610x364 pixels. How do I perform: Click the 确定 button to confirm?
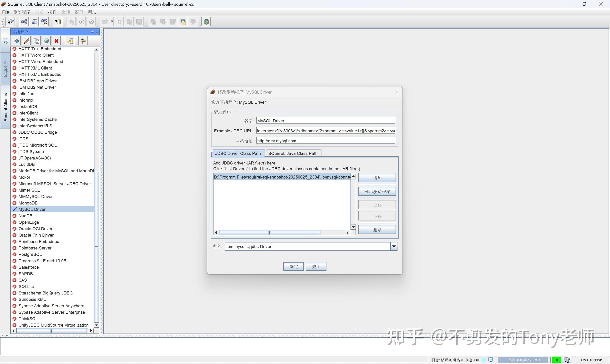(293, 266)
